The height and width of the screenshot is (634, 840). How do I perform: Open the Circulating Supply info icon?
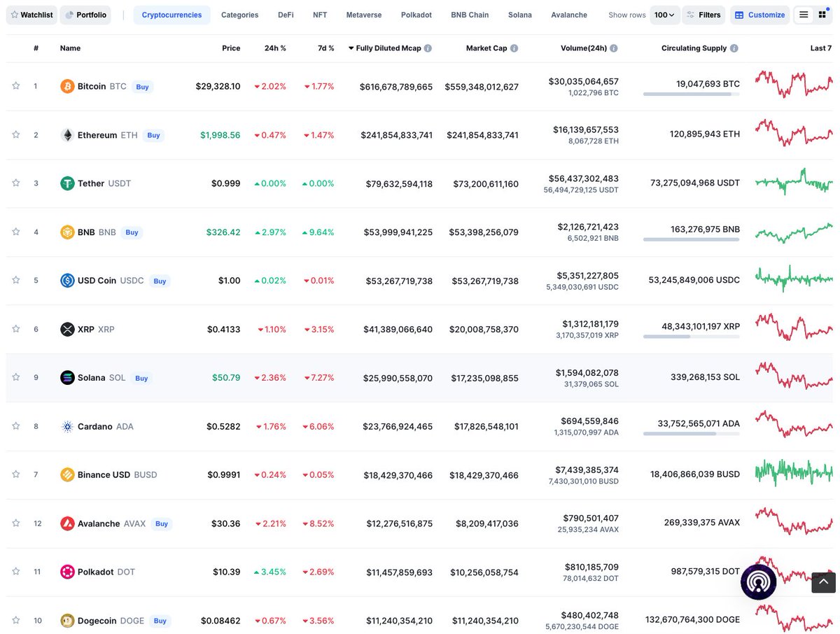[734, 48]
